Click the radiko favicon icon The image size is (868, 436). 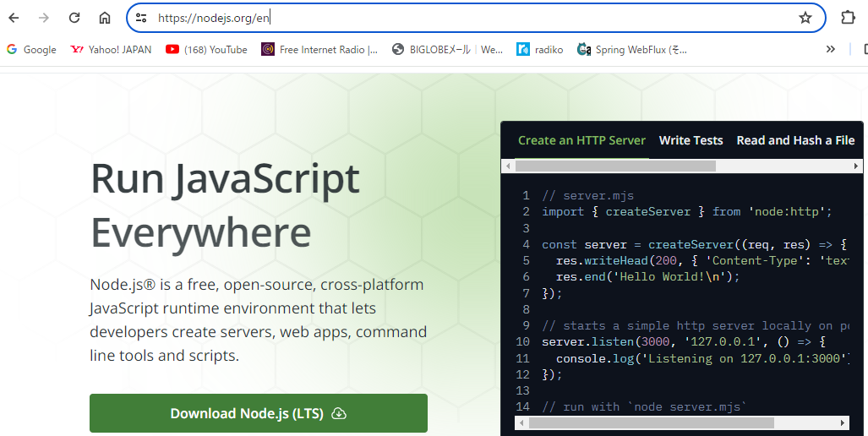pyautogui.click(x=522, y=49)
